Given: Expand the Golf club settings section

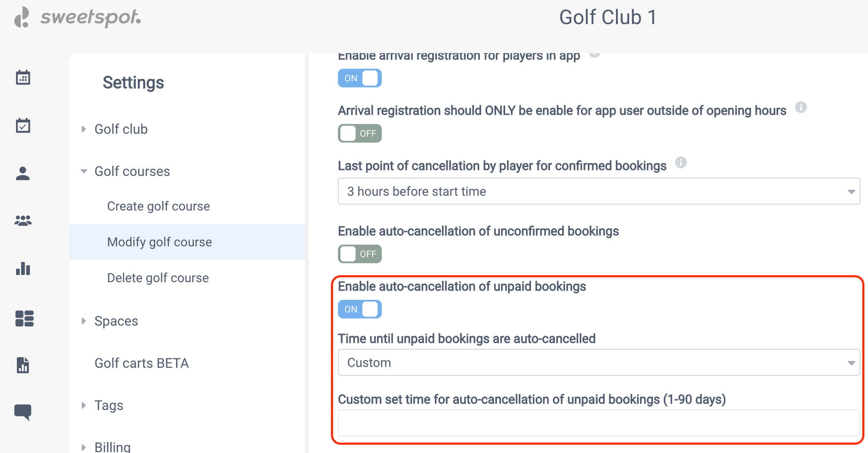Looking at the screenshot, I should pyautogui.click(x=121, y=129).
